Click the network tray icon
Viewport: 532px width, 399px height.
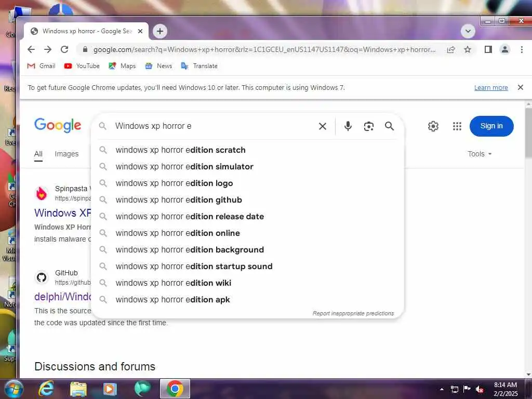[x=454, y=389]
